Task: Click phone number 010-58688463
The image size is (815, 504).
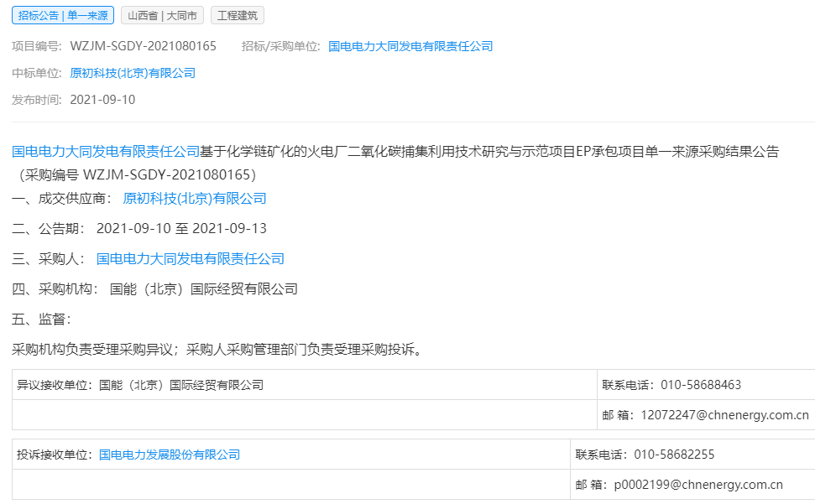Action: [701, 385]
